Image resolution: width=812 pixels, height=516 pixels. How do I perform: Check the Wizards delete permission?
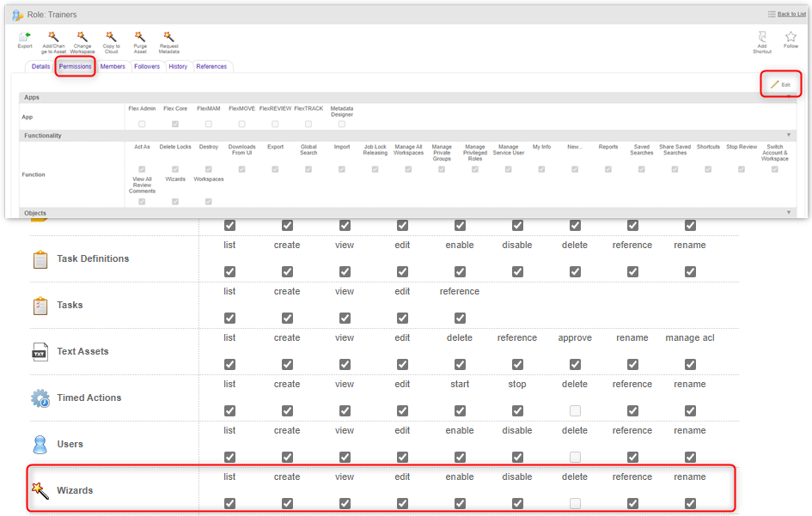(x=575, y=504)
